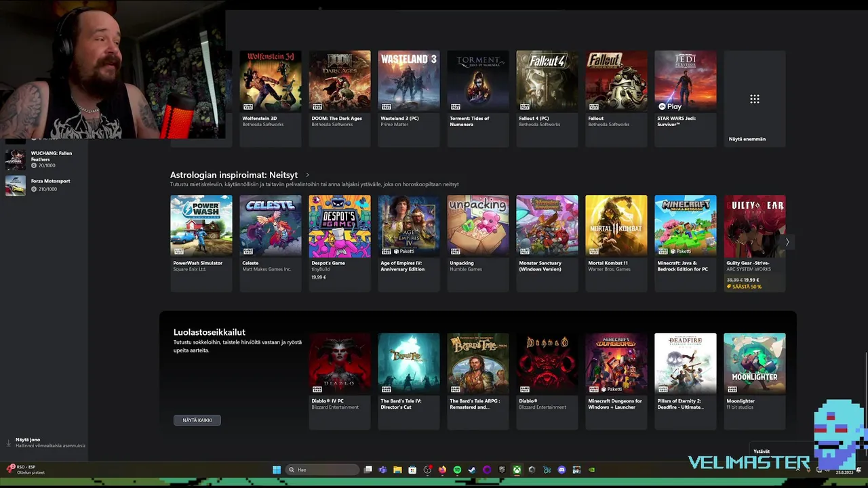The height and width of the screenshot is (488, 868).
Task: Open Steam from the taskbar
Action: tap(472, 470)
